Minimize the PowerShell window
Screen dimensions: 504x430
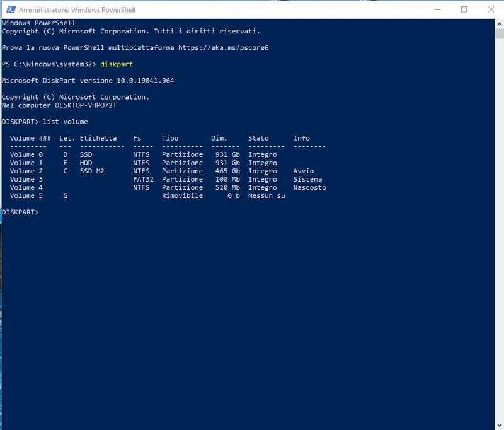click(x=437, y=9)
